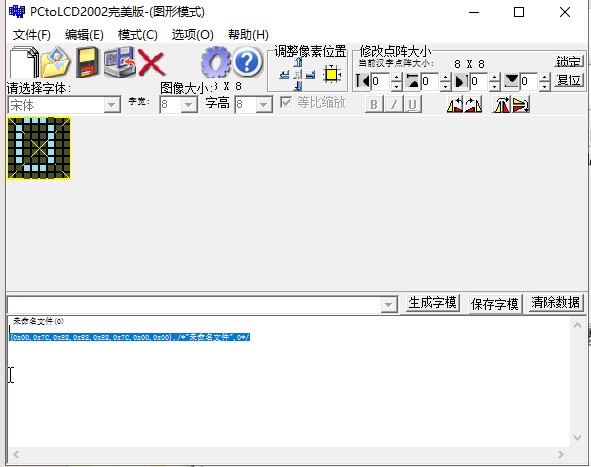Rotate glyph counterclockwise icon
Image resolution: width=591 pixels, height=467 pixels.
(x=455, y=105)
